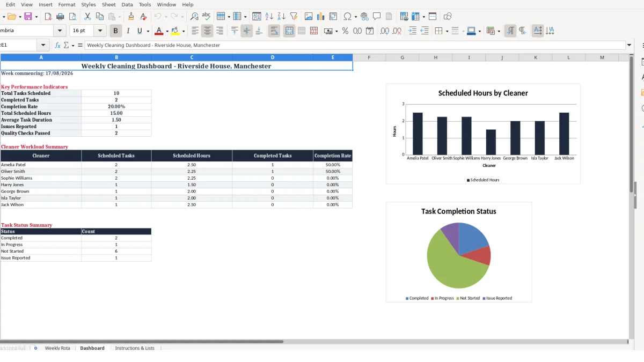Export directly as PDF
644x362 pixels.
click(x=48, y=17)
